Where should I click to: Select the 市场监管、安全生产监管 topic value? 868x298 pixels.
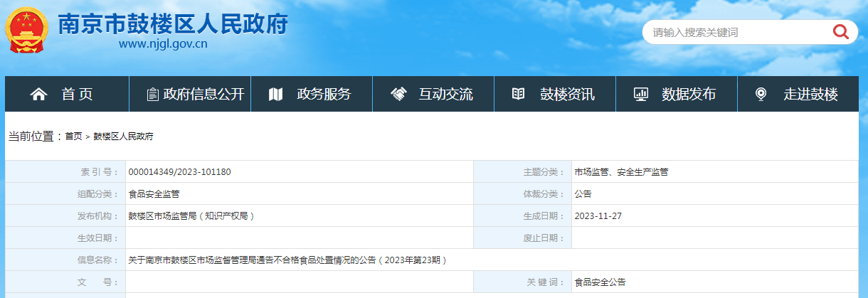[x=621, y=172]
